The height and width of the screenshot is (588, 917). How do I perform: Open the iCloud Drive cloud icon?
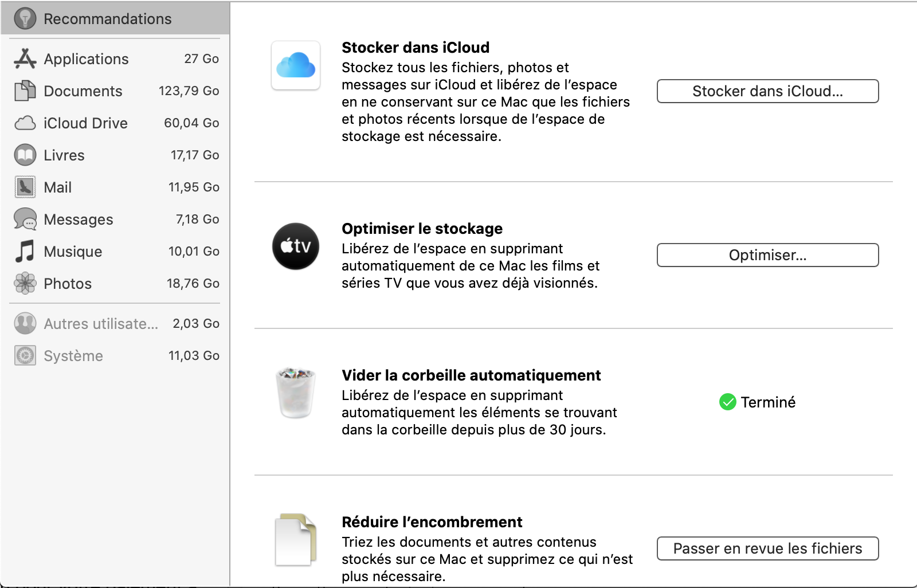point(25,123)
